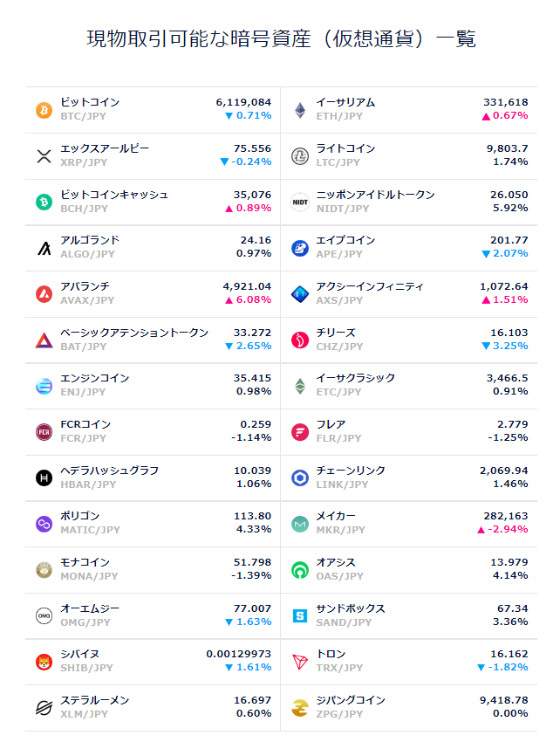The height and width of the screenshot is (742, 560).
Task: Click the NIDT token logo
Action: (x=300, y=202)
